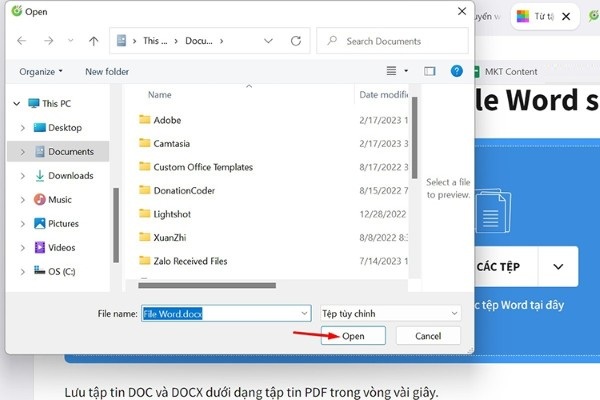Viewport: 600px width, 400px height.
Task: Expand the address bar history dropdown
Action: point(268,41)
